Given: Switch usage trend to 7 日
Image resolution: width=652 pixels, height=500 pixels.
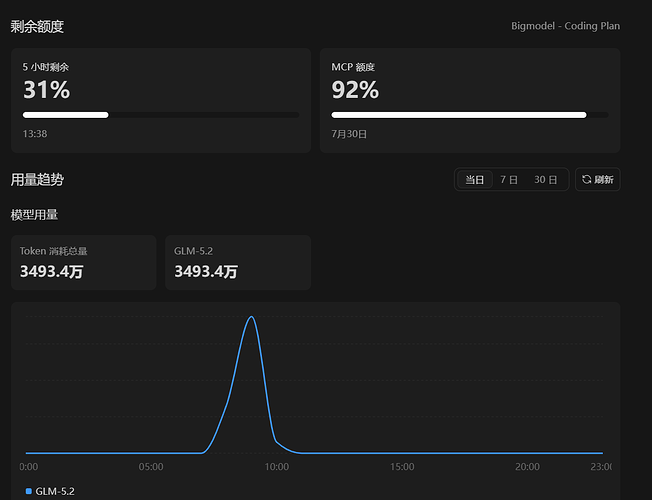Looking at the screenshot, I should pyautogui.click(x=509, y=180).
